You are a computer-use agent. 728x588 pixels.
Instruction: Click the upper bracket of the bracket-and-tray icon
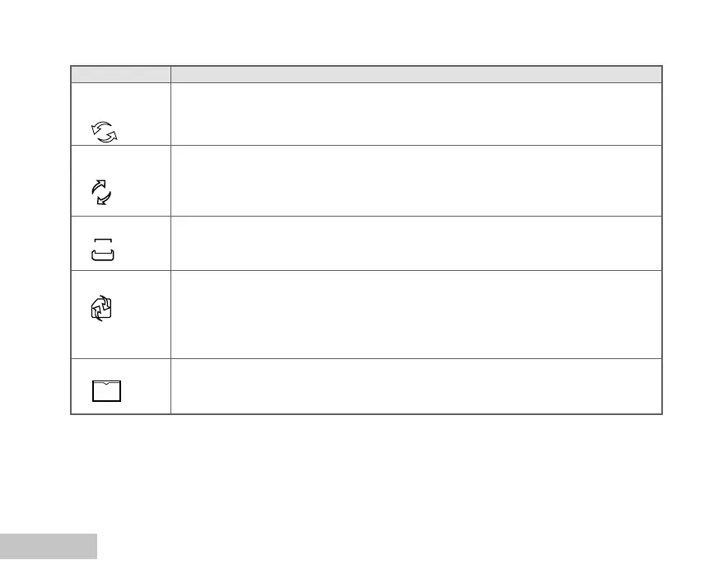tap(105, 240)
